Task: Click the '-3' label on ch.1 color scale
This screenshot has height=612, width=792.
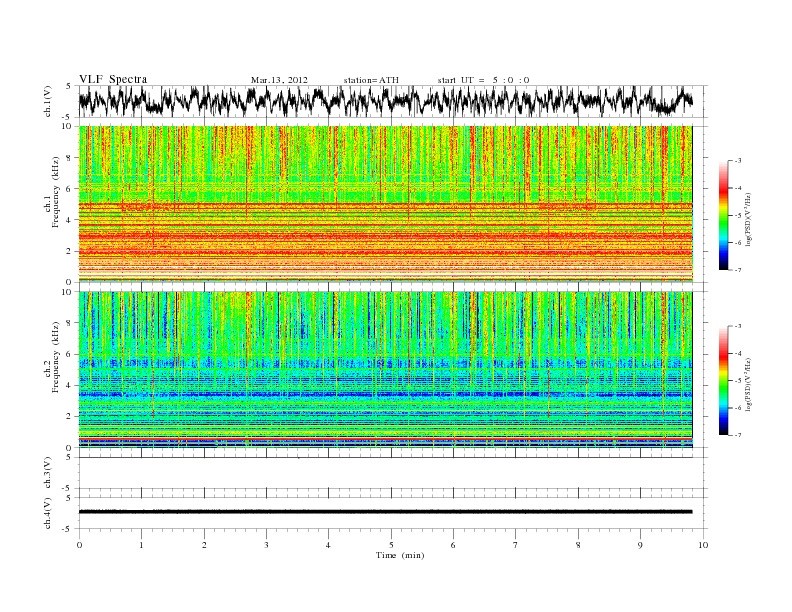Action: [x=738, y=161]
